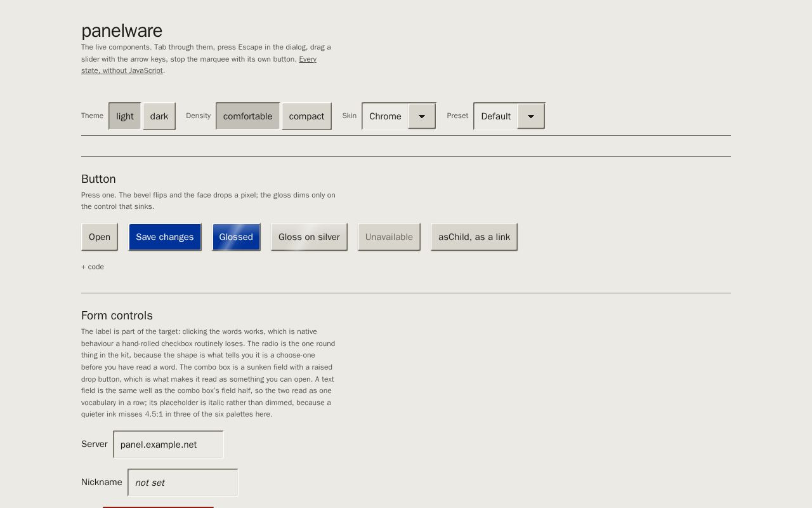This screenshot has width=812, height=508.
Task: Open the Preset dropdown arrow
Action: 531,116
